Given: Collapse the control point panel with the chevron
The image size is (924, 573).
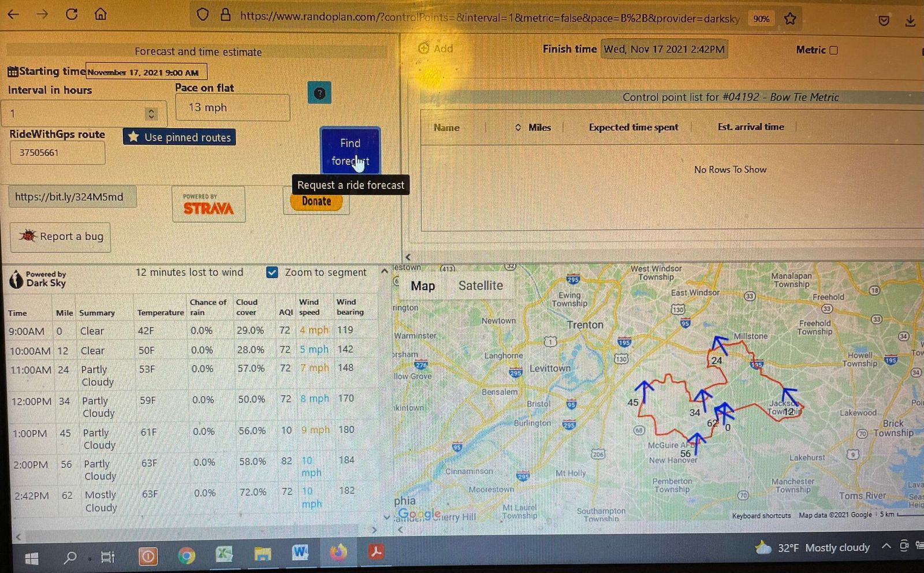Looking at the screenshot, I should tap(408, 257).
